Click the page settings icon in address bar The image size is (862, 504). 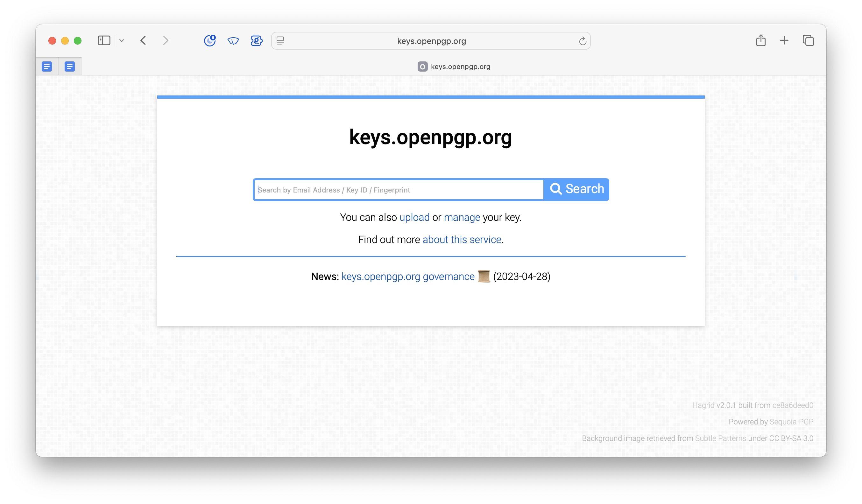click(x=280, y=41)
